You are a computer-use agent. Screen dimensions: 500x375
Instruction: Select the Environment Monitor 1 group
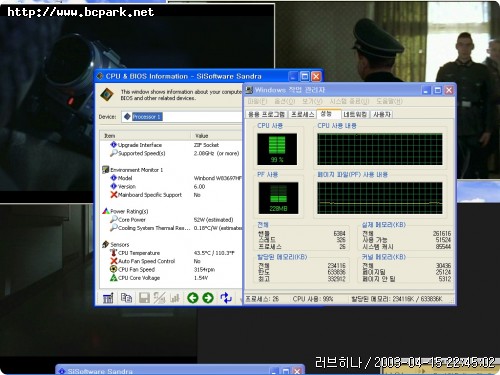coord(171,170)
